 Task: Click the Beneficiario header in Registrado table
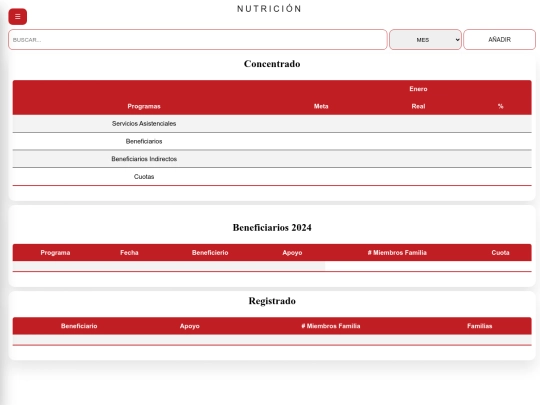[79, 326]
